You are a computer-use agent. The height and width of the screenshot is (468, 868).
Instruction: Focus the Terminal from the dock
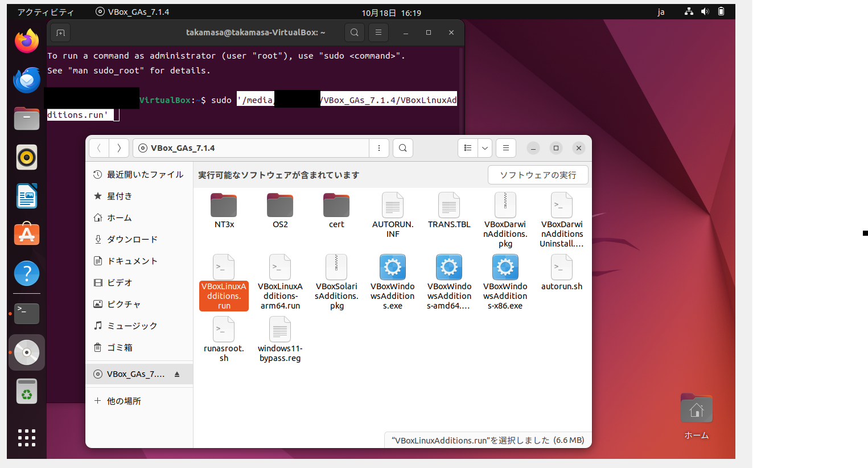pos(27,314)
